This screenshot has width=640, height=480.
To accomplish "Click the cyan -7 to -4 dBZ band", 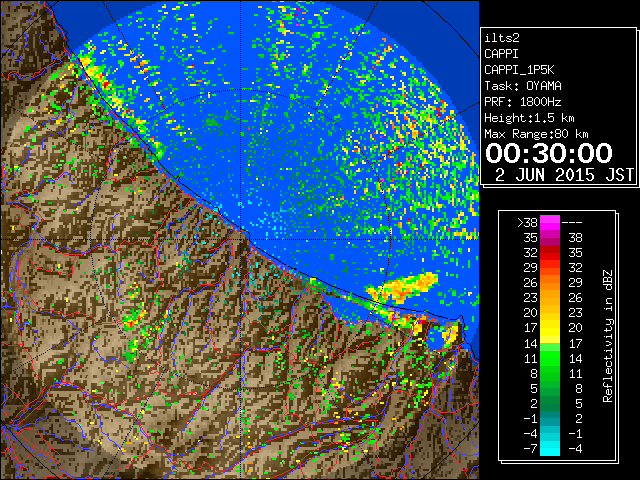I will (x=550, y=448).
